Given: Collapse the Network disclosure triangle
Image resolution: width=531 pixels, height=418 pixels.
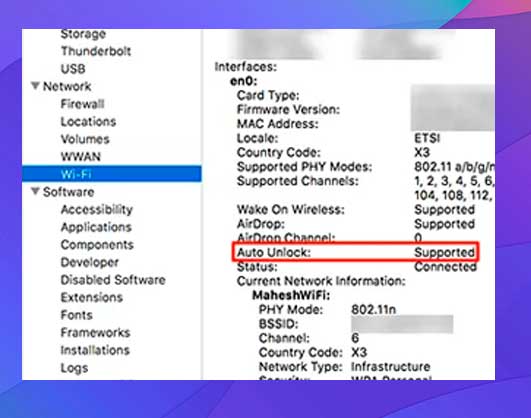Looking at the screenshot, I should [x=35, y=86].
